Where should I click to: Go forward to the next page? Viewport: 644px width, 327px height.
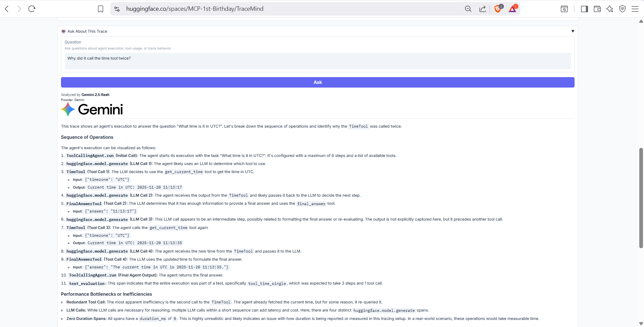click(19, 9)
